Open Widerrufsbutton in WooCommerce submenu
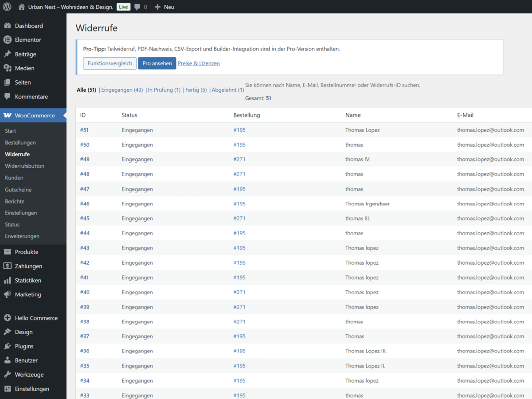This screenshot has height=399, width=532. tap(24, 166)
